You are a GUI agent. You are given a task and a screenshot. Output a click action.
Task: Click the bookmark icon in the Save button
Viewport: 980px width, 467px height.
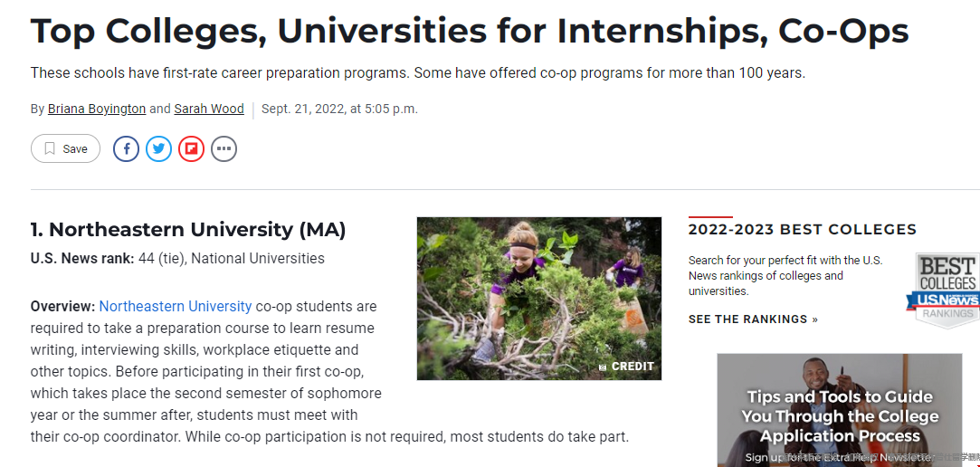coord(50,148)
